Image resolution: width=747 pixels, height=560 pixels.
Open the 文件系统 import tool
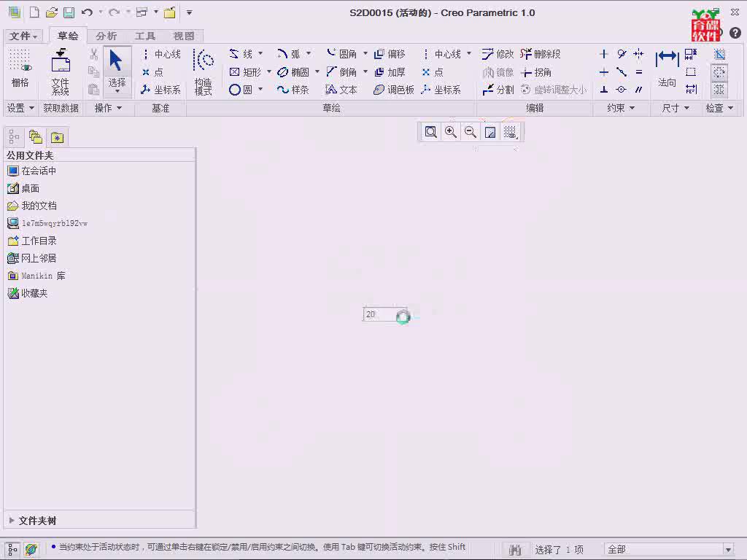[x=61, y=72]
